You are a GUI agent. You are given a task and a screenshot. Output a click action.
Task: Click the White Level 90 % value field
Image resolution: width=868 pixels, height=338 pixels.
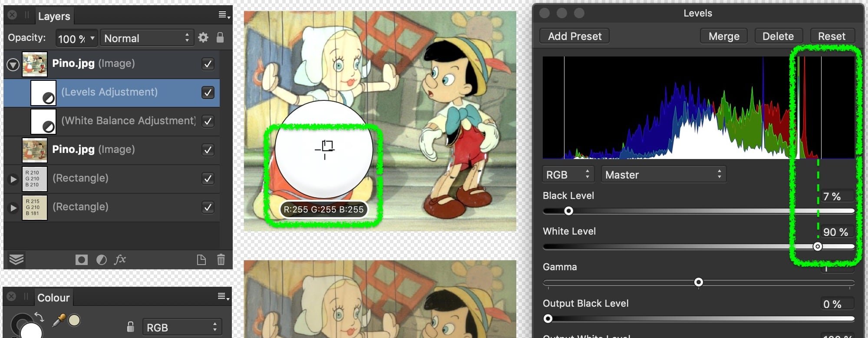[x=837, y=232]
